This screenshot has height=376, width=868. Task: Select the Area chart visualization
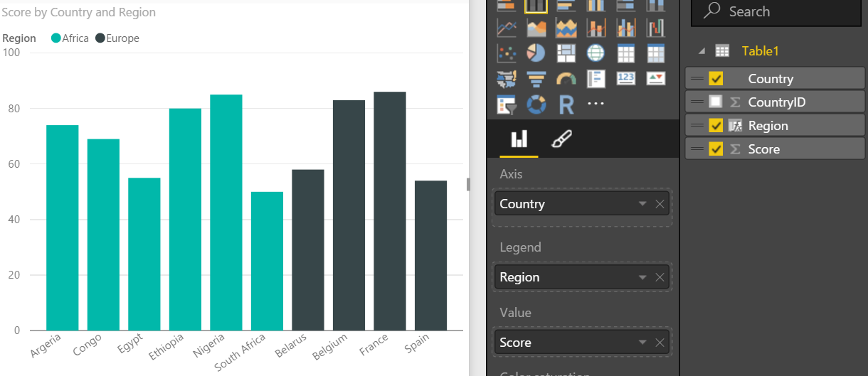pos(536,28)
